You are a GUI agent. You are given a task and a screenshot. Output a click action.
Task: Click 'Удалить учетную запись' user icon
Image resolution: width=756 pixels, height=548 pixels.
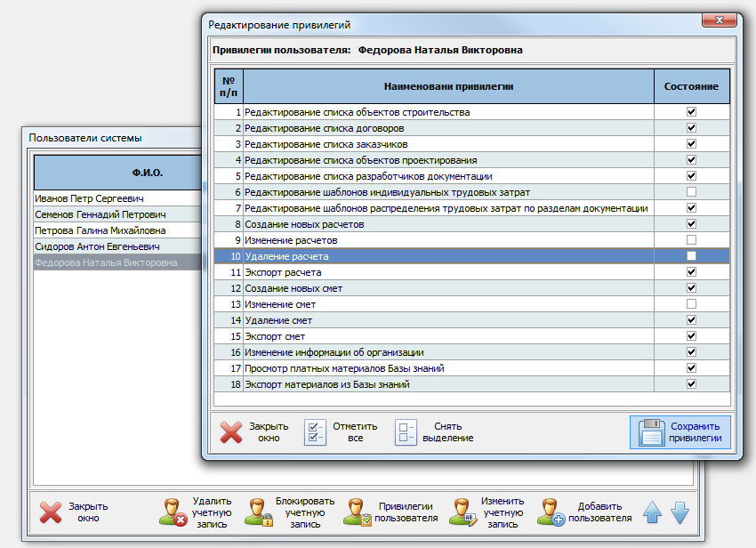click(x=172, y=512)
